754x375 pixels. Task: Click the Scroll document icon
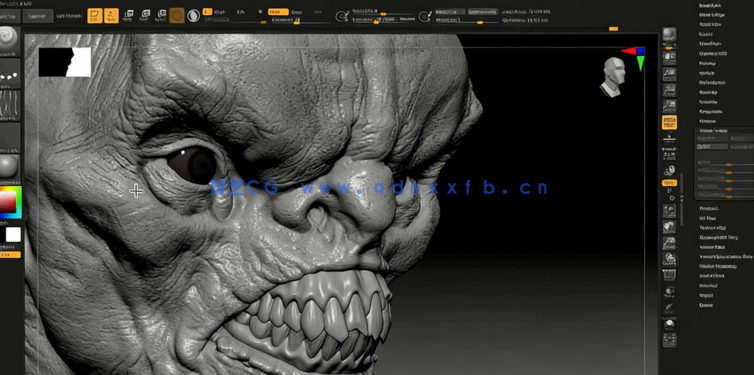[669, 59]
